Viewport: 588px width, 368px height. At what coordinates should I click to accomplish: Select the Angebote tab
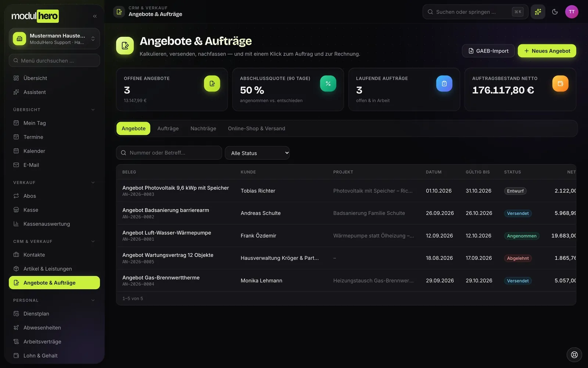133,128
